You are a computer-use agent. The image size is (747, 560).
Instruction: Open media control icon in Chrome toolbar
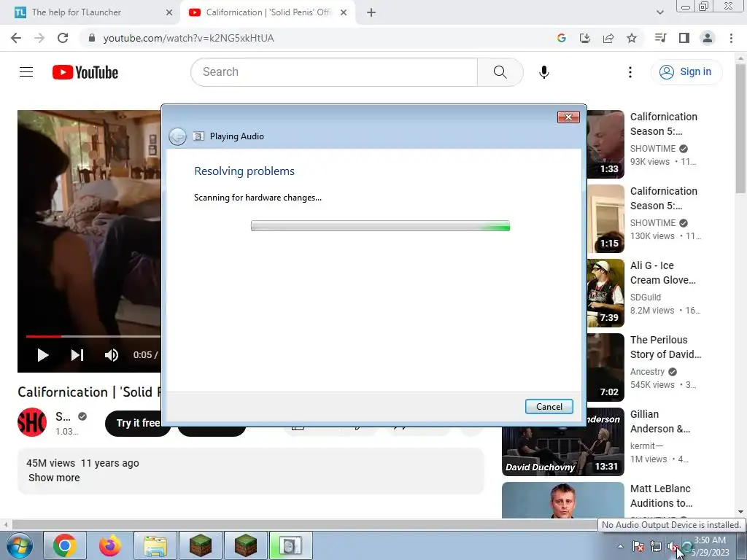pos(660,38)
